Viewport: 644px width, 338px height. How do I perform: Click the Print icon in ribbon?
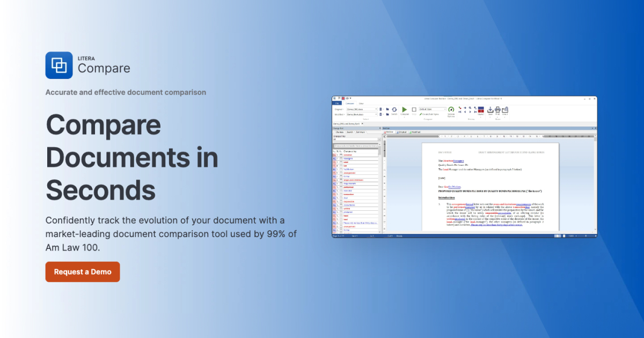click(497, 110)
